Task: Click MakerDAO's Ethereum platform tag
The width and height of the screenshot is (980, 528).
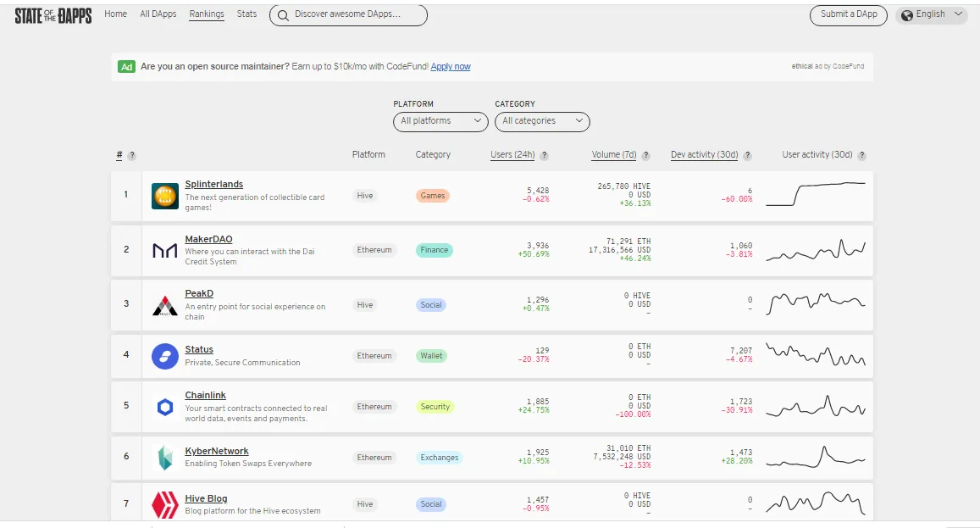Action: click(374, 250)
